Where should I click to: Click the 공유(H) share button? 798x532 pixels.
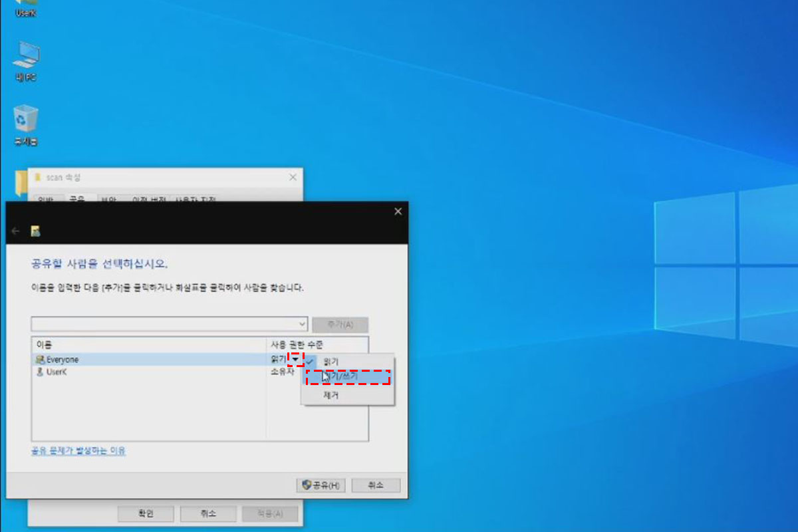pos(321,485)
